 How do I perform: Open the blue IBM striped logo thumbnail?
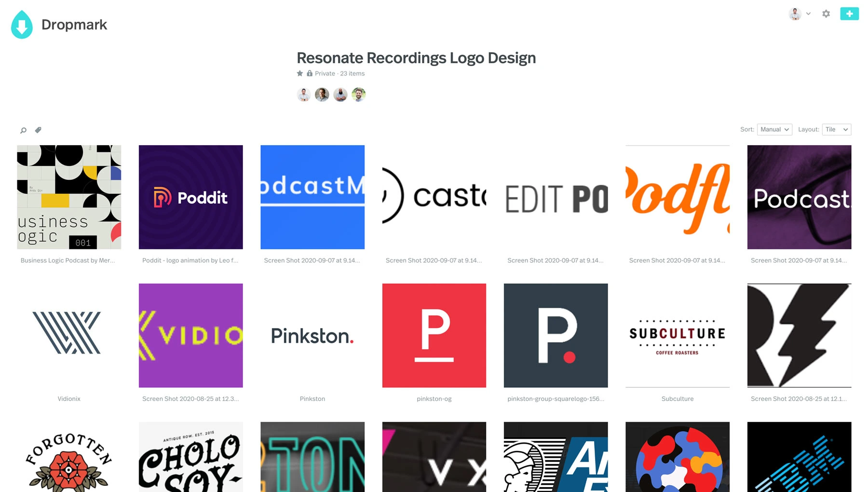(800, 457)
